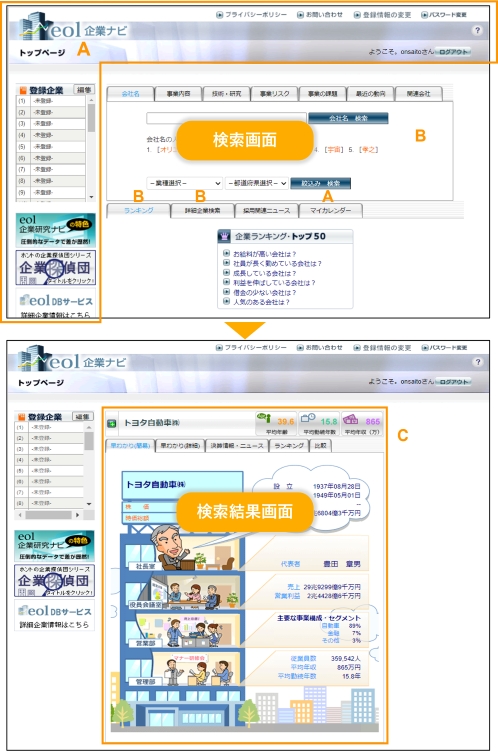Click 編集 button beside 登録企業 on results screen
This screenshot has height=751, width=498.
point(82,416)
